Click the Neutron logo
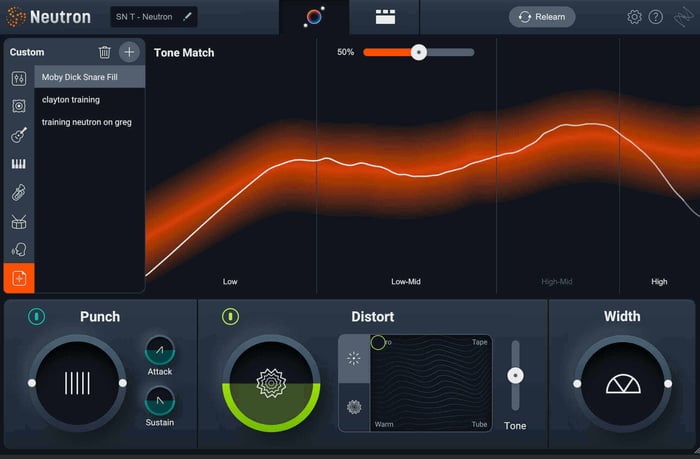The height and width of the screenshot is (459, 700). [x=49, y=17]
